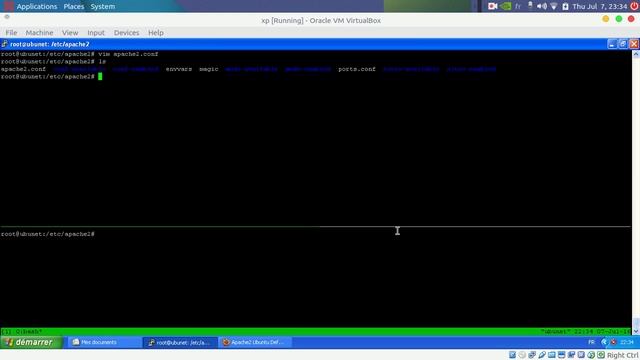Viewport: 640px width, 360px height.
Task: Click magic in the ls output
Action: pos(209,69)
